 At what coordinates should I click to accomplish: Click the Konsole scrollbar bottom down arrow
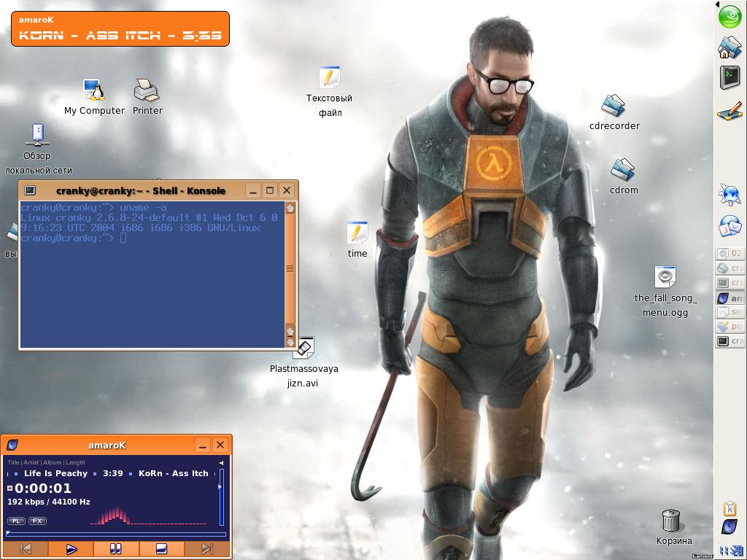290,342
